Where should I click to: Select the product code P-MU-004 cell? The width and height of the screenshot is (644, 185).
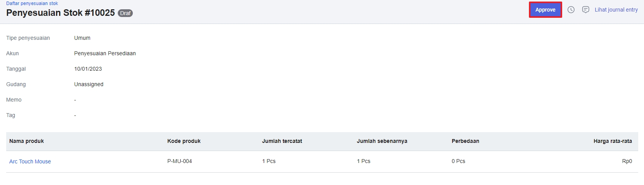click(x=180, y=161)
